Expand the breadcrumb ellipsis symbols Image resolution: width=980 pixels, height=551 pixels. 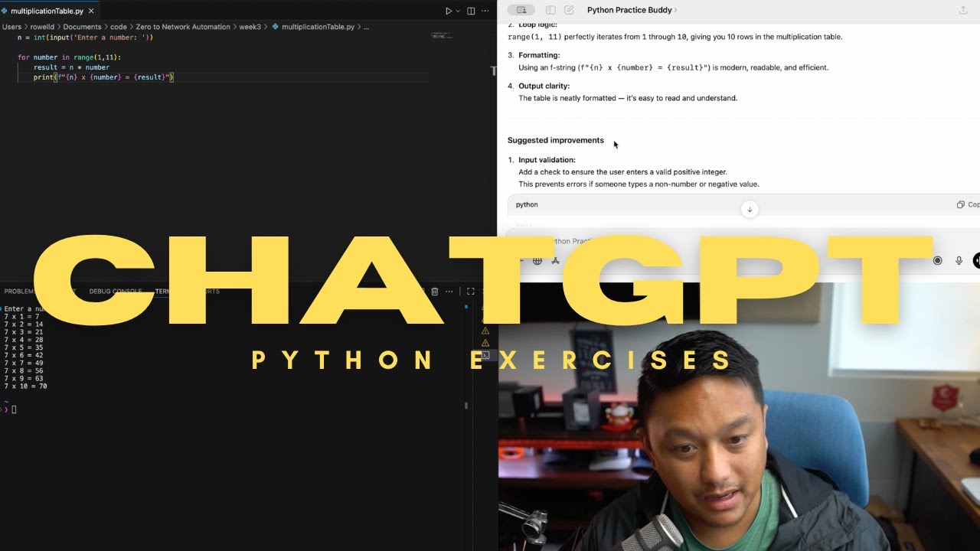[366, 27]
